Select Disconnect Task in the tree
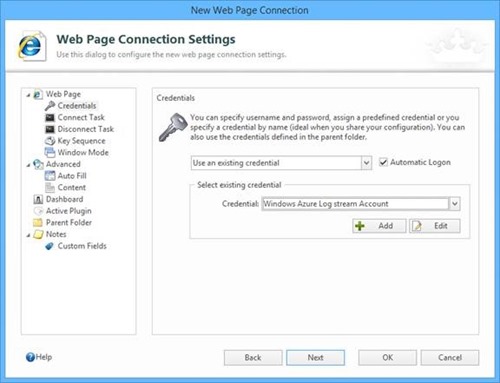 tap(86, 129)
